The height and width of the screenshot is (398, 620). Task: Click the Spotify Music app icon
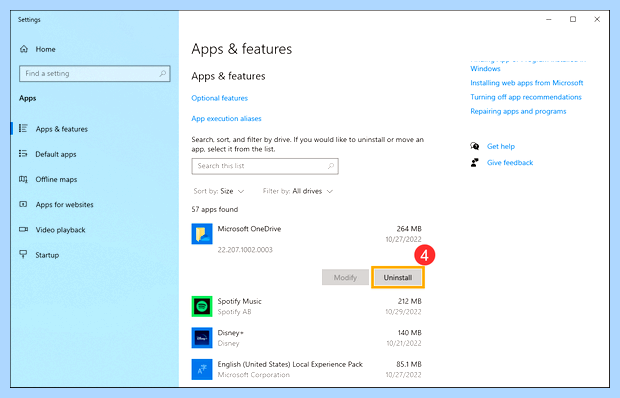click(202, 306)
